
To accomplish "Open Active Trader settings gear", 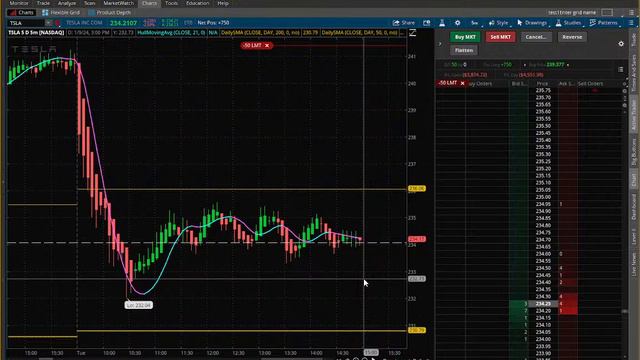I will coord(621,44).
